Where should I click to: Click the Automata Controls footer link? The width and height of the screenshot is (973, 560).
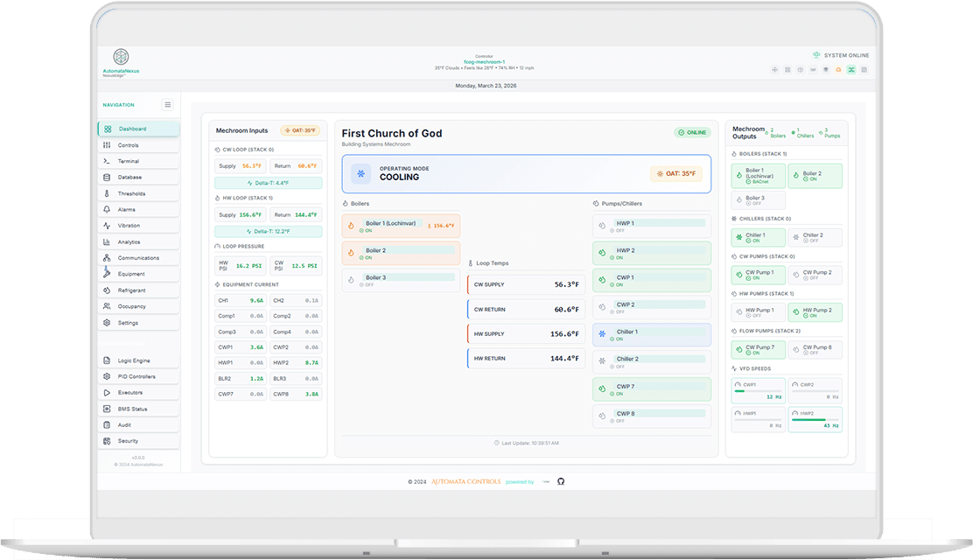[x=466, y=482]
